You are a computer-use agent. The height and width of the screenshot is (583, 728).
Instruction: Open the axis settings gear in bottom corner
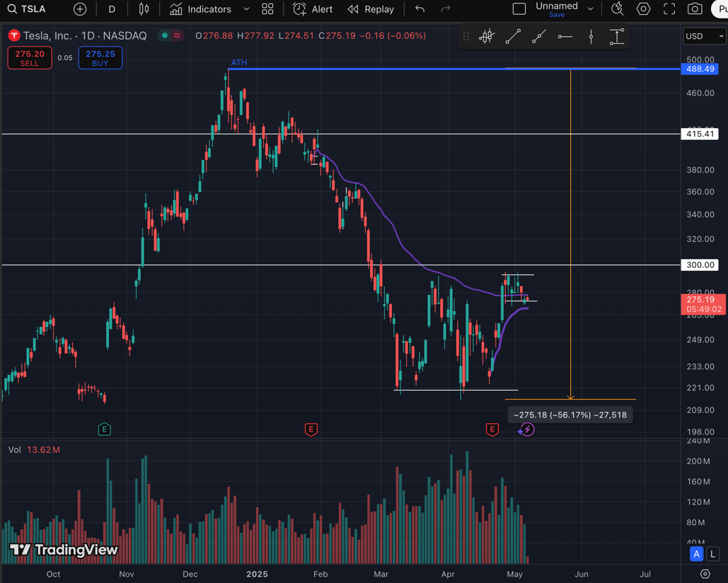coord(705,575)
